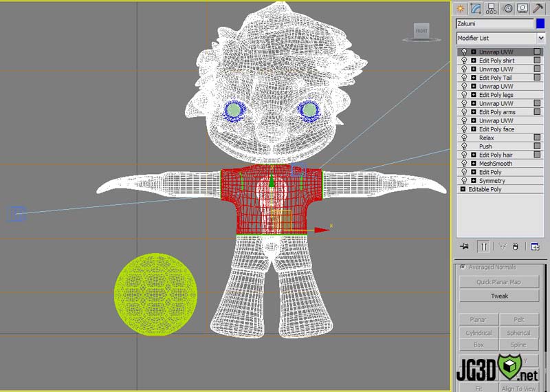This screenshot has width=550, height=392.
Task: Expand the Edit Poly shirt plus box
Action: point(474,61)
